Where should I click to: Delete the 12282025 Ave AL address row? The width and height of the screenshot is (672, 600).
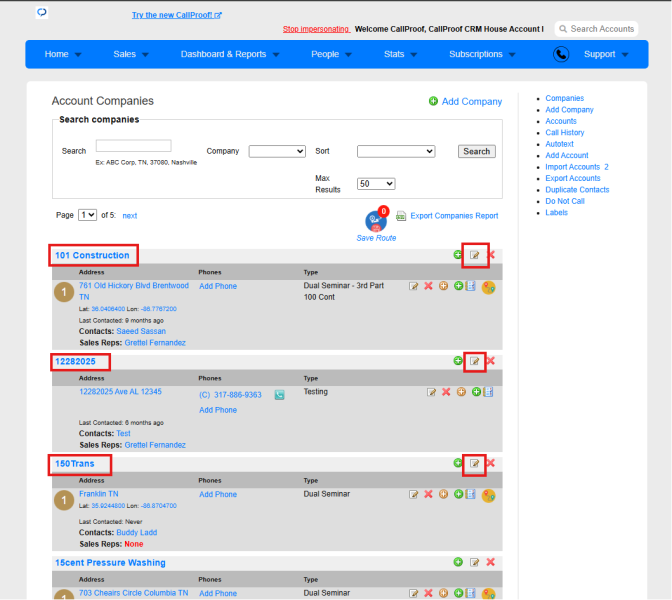pos(446,392)
